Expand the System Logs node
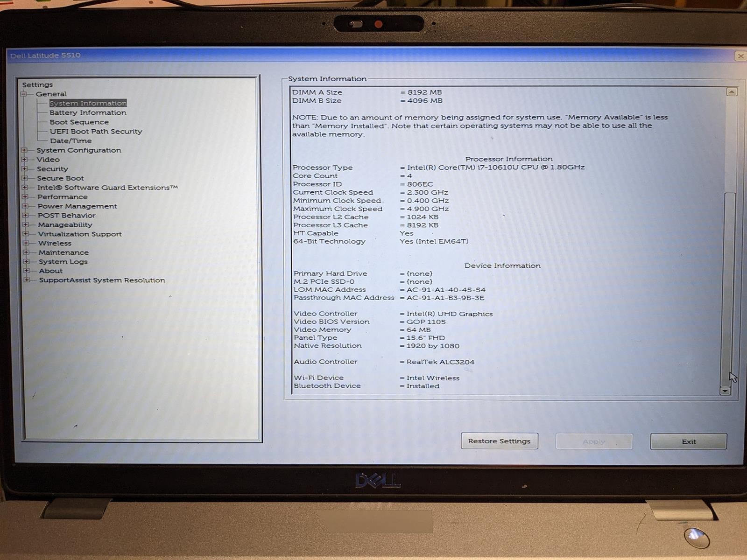 point(27,262)
